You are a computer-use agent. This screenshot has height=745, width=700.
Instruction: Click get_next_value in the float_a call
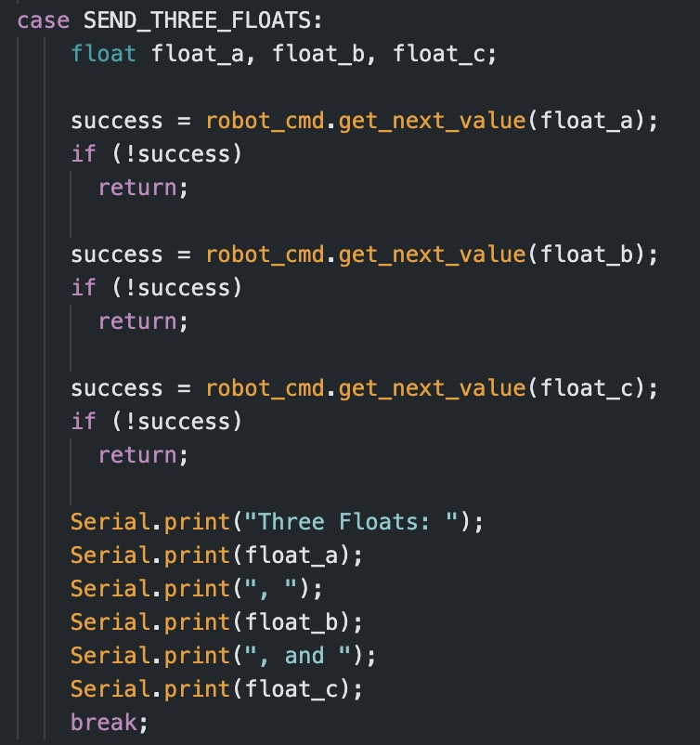tap(432, 121)
